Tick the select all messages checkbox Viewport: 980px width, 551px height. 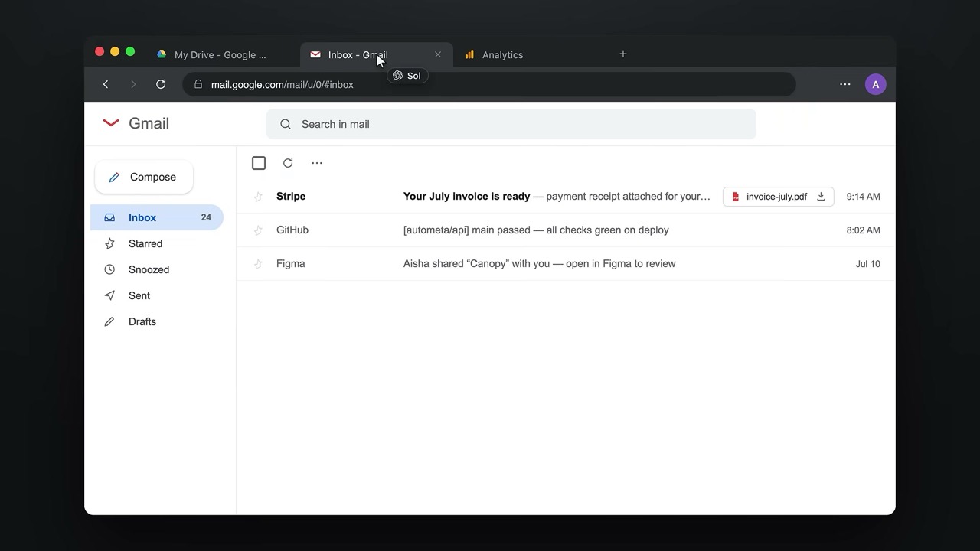pos(259,163)
